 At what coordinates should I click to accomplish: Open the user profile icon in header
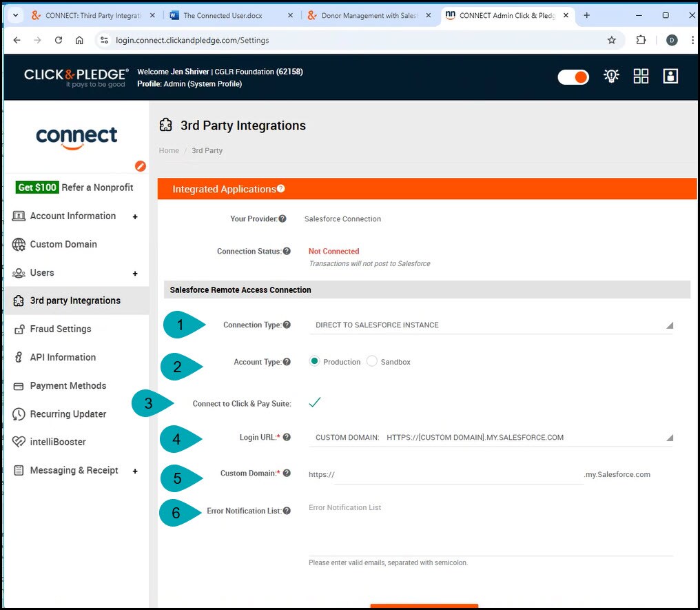pos(670,77)
